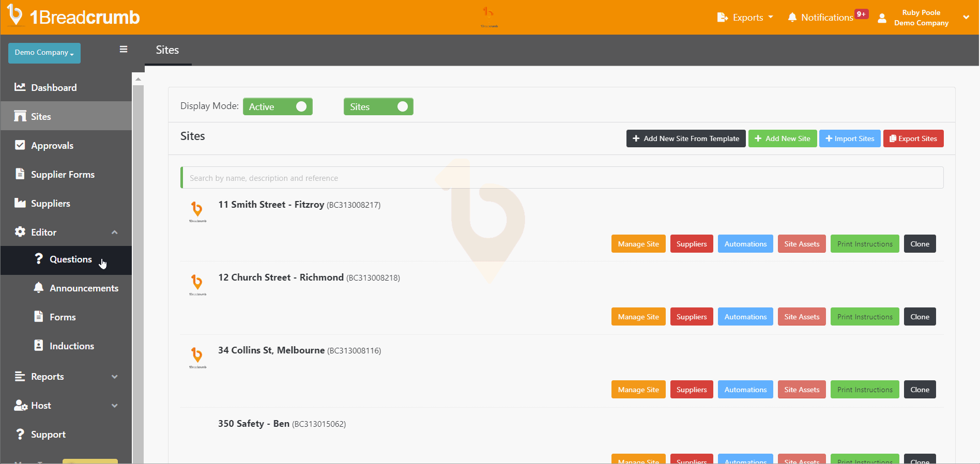Click the hamburger menu icon to collapse sidebar
980x464 pixels.
click(x=123, y=49)
